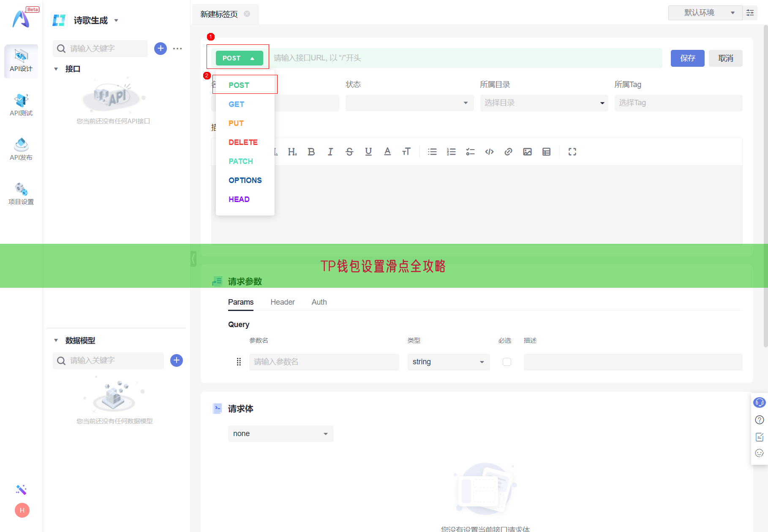Viewport: 768px width, 532px height.
Task: Switch to the Params tab
Action: 241,302
